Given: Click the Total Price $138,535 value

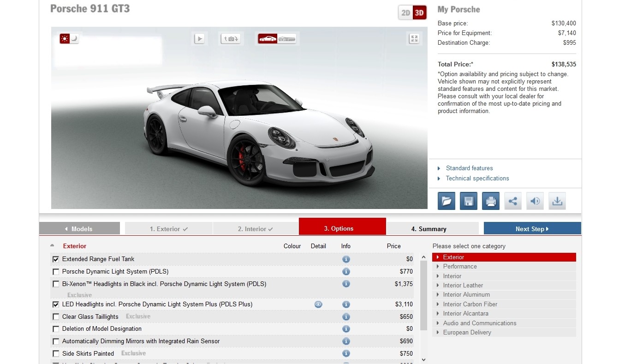Looking at the screenshot, I should [x=564, y=65].
